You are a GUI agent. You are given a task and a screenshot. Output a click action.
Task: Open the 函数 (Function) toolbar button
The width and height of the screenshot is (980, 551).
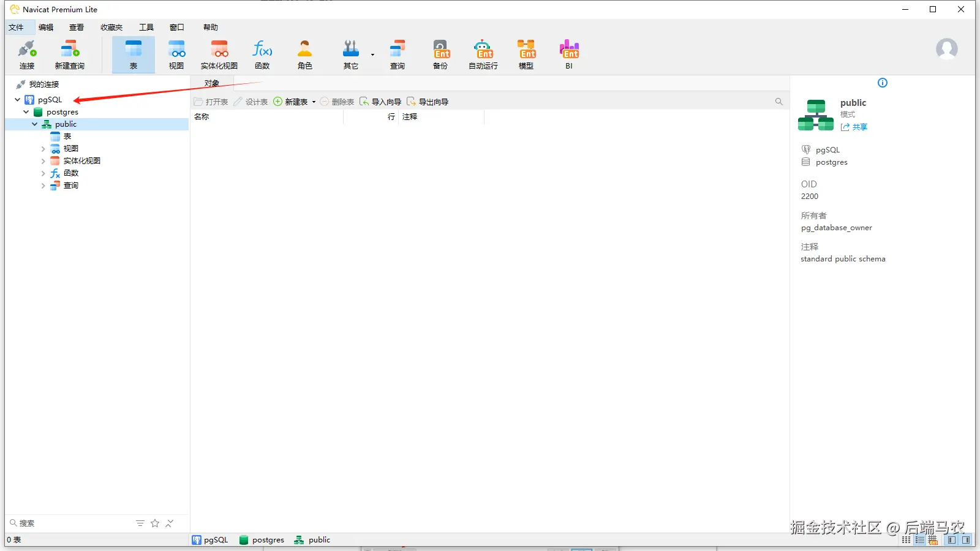click(262, 54)
